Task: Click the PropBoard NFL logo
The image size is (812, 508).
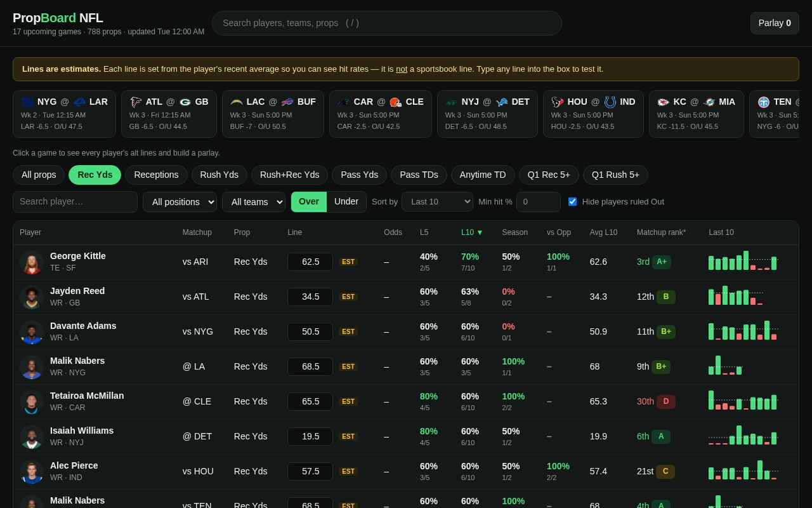Action: point(58,18)
